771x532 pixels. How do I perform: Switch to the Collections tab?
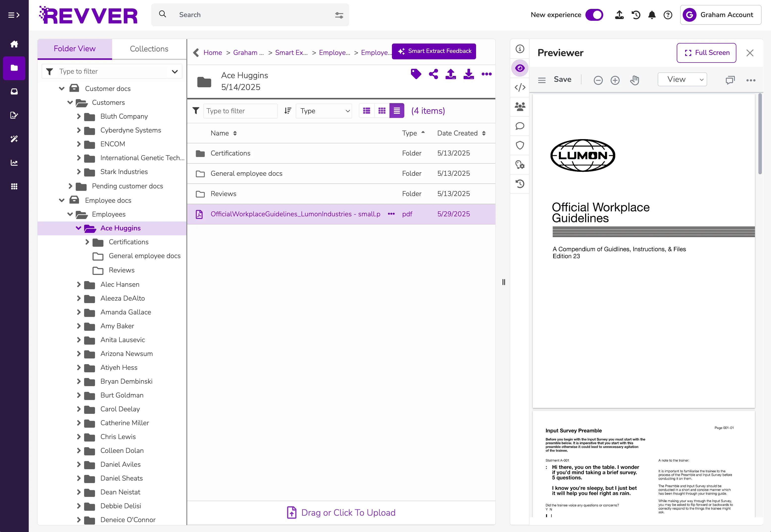click(x=149, y=49)
